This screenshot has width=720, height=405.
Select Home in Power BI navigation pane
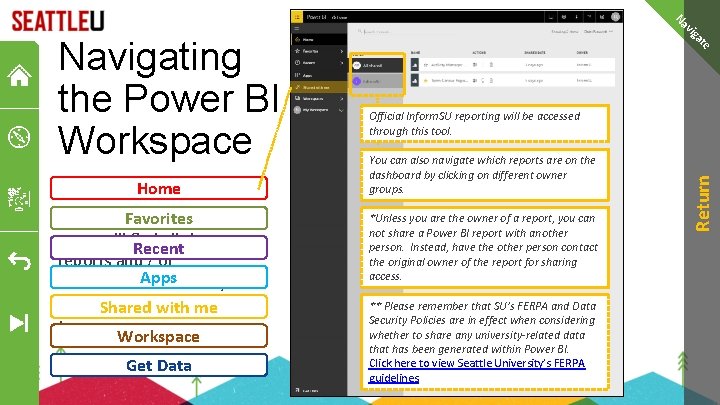[319, 40]
